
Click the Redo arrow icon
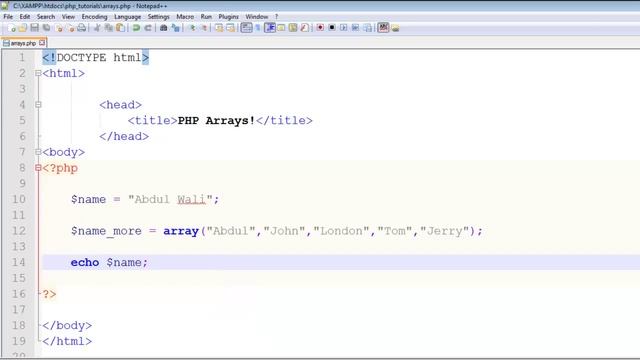coord(148,28)
